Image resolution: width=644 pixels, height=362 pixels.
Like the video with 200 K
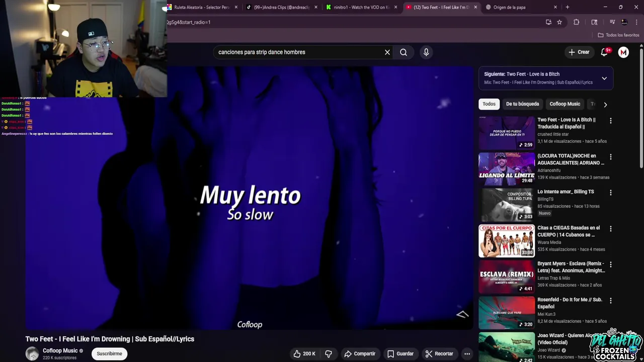coord(305,353)
